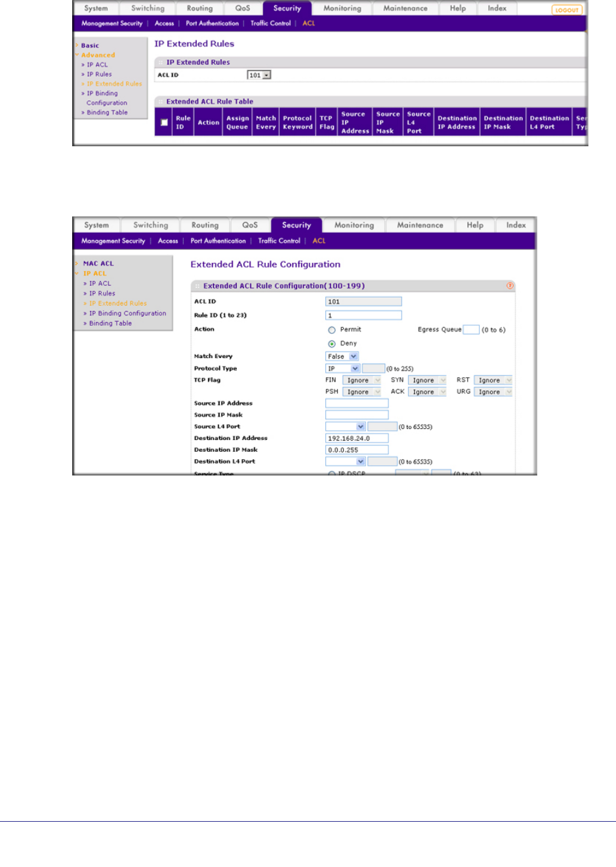This screenshot has width=616, height=867.
Task: Open Port Authentication submenu in upper screenshot
Action: click(212, 24)
